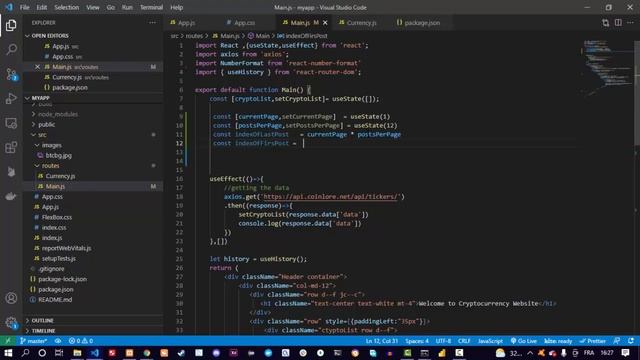Open package-lock.json file
This screenshot has width=640, height=360.
point(62,279)
